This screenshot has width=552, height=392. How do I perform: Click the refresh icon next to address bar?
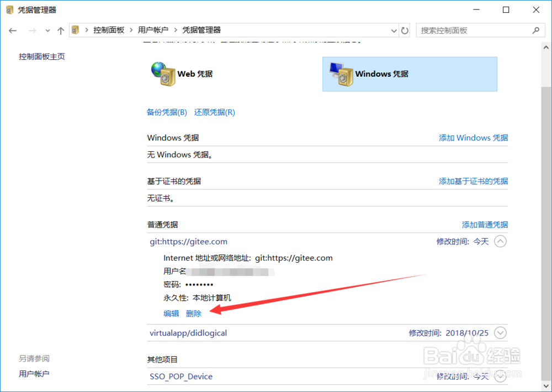click(405, 30)
